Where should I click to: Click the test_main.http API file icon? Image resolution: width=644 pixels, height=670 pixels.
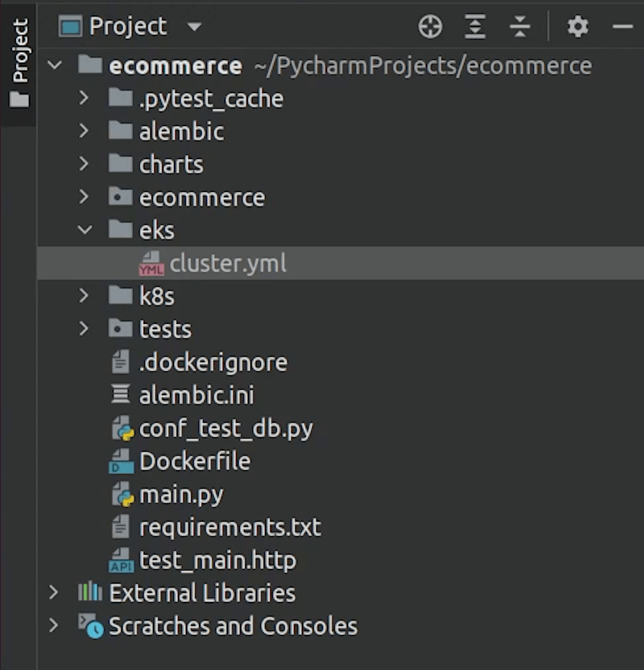click(121, 561)
